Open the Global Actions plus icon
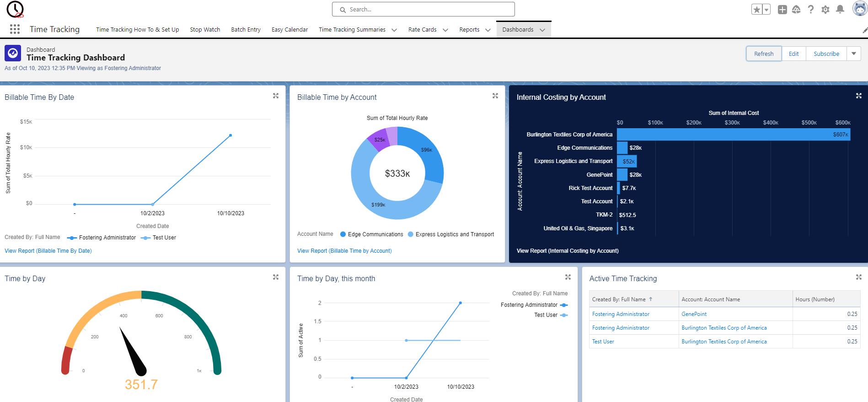The image size is (868, 402). 782,10
